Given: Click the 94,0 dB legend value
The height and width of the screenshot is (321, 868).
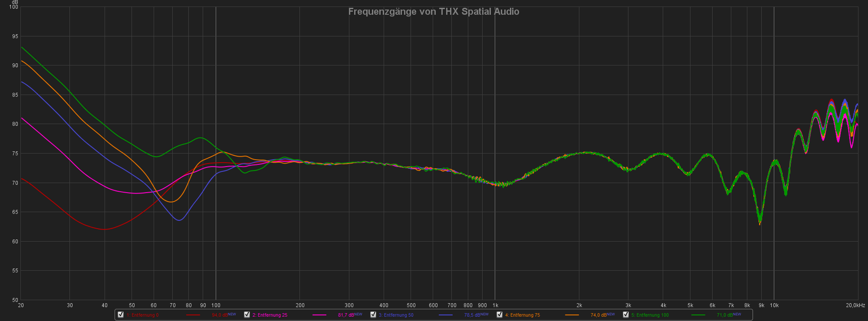Looking at the screenshot, I should tap(220, 315).
